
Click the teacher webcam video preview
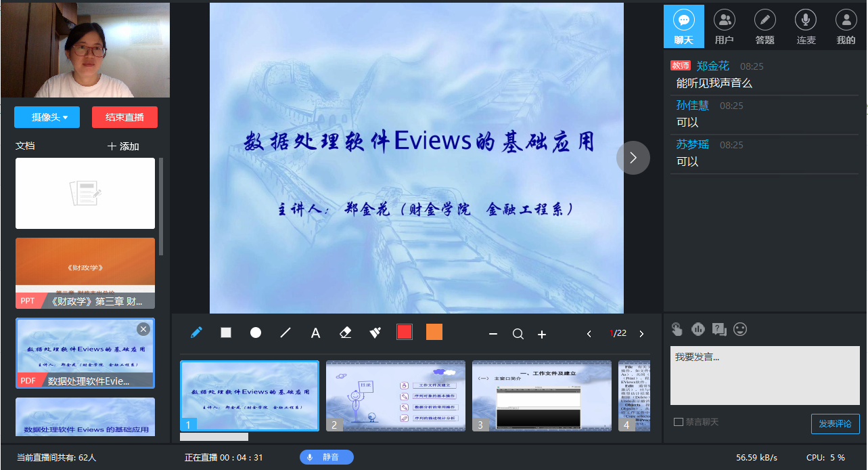click(85, 50)
